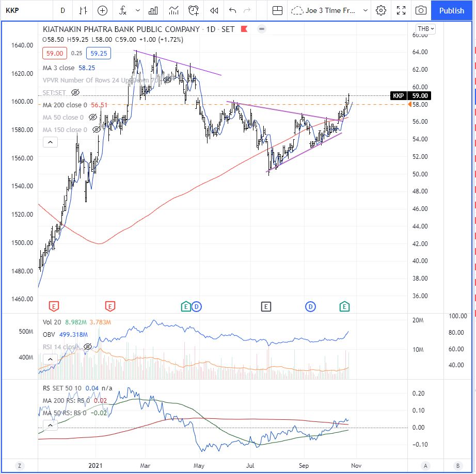476x474 pixels.
Task: Click the blue D marker near September
Action: coord(310,306)
